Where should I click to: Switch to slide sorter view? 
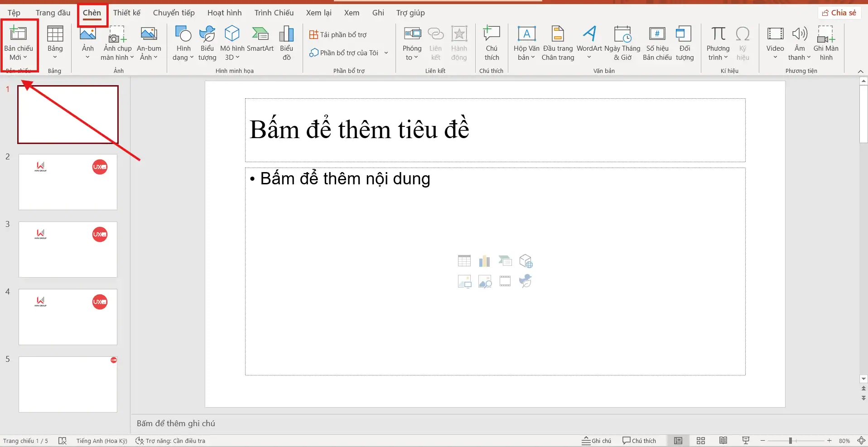(700, 440)
